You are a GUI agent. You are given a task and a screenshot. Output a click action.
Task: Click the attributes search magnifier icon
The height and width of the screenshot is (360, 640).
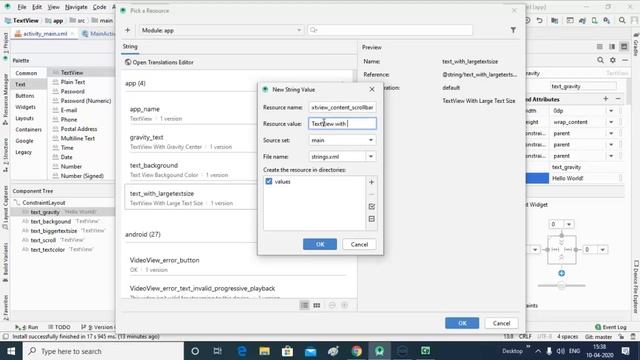click(600, 60)
